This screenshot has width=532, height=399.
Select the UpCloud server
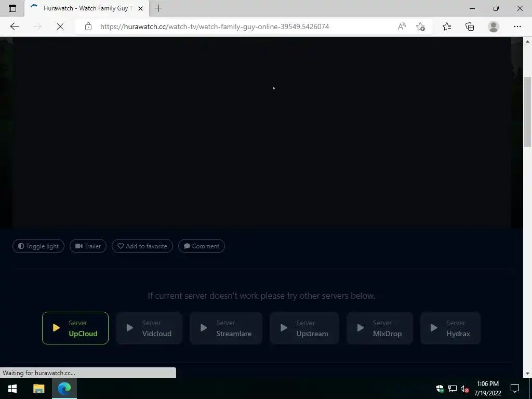click(x=75, y=328)
